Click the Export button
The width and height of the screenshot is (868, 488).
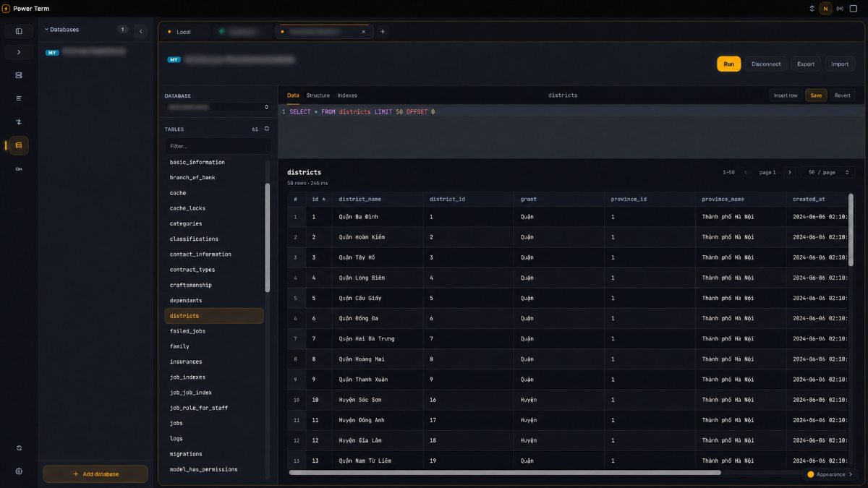[x=806, y=64]
